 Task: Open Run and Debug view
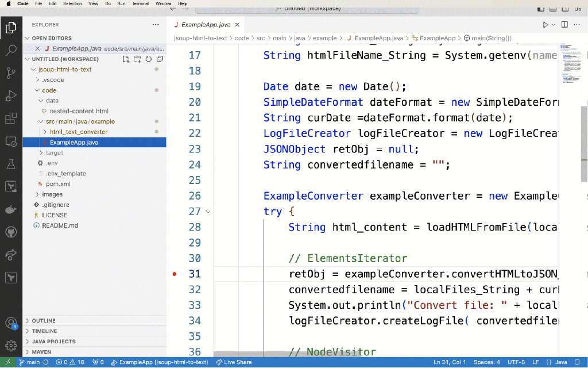(x=11, y=96)
